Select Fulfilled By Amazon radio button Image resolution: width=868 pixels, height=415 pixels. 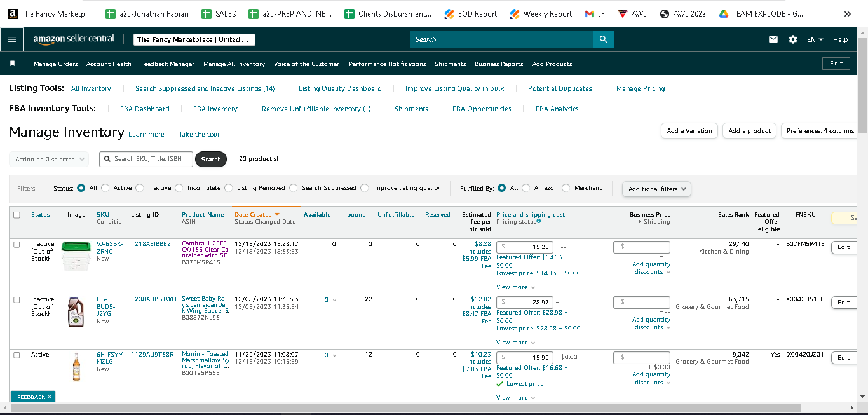tap(526, 188)
